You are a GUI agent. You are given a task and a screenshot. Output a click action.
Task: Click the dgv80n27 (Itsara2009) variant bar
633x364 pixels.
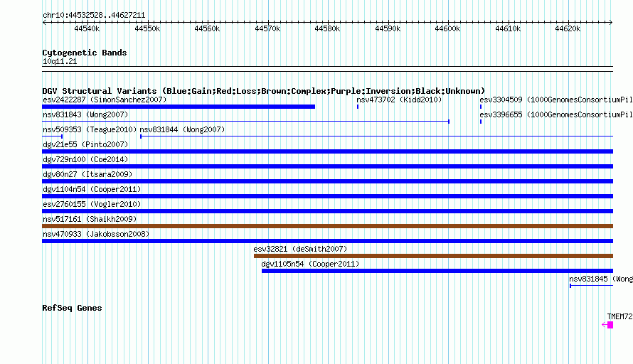click(x=327, y=181)
